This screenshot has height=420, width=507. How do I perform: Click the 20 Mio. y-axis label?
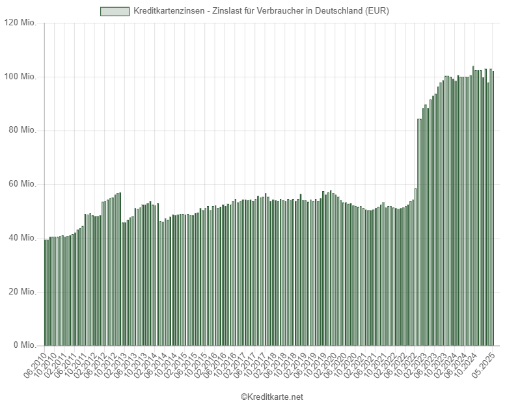(23, 292)
